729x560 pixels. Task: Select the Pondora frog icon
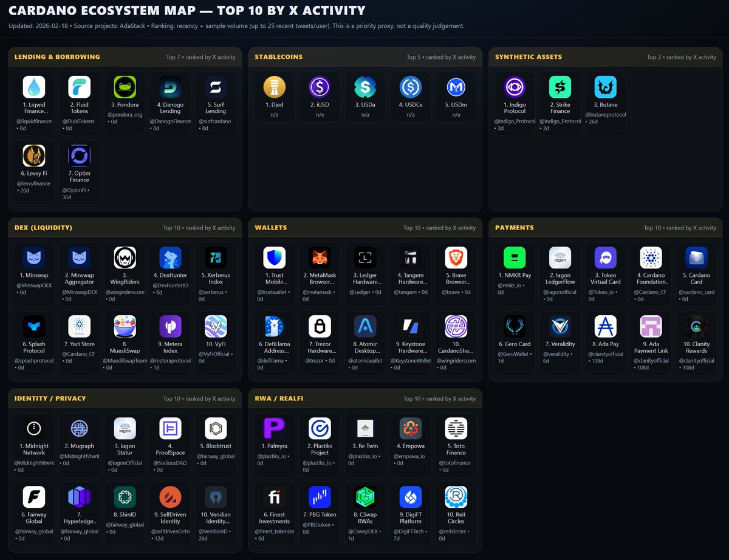tap(125, 87)
